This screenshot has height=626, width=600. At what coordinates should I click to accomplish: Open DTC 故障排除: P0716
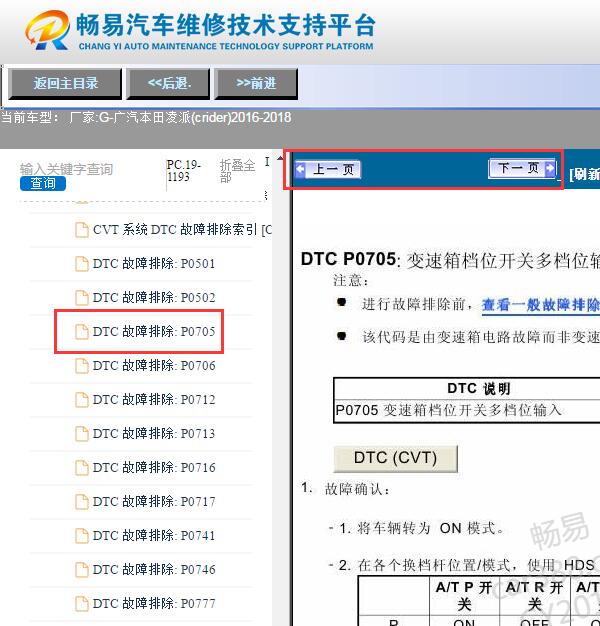(x=145, y=467)
